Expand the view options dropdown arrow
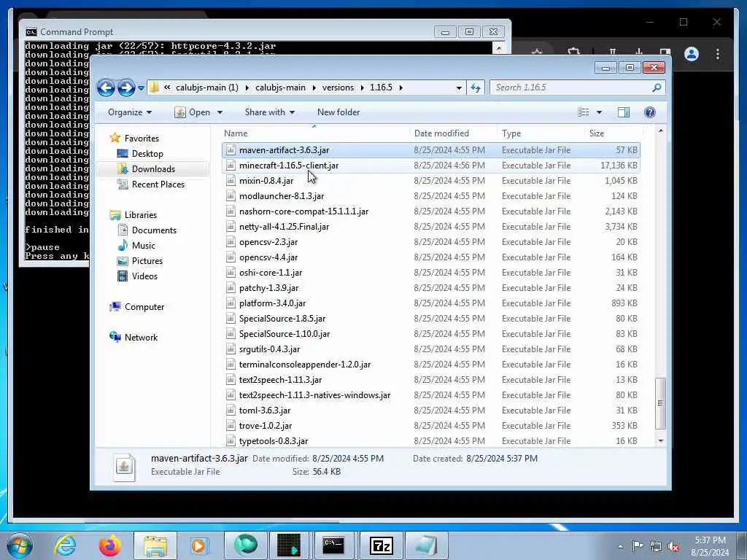Screen dimensions: 747x560 (x=600, y=112)
